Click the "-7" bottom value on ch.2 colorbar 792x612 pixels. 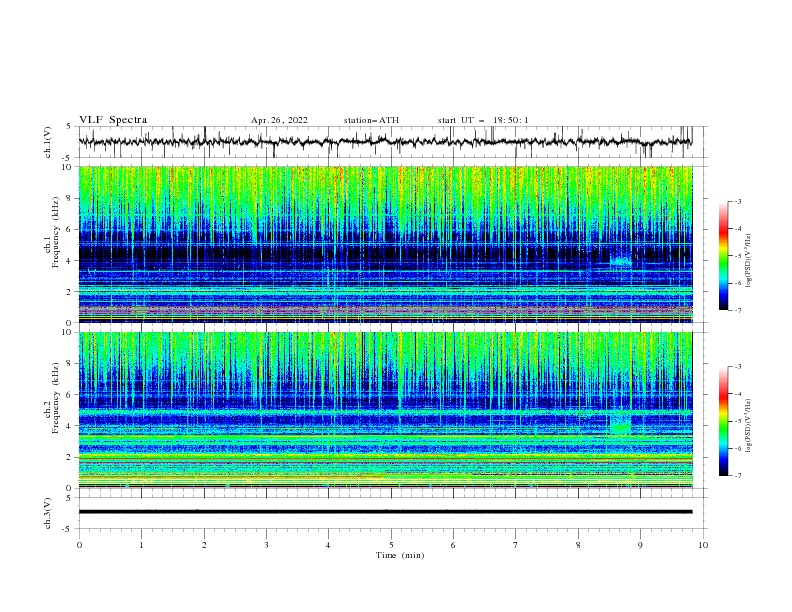pyautogui.click(x=737, y=475)
